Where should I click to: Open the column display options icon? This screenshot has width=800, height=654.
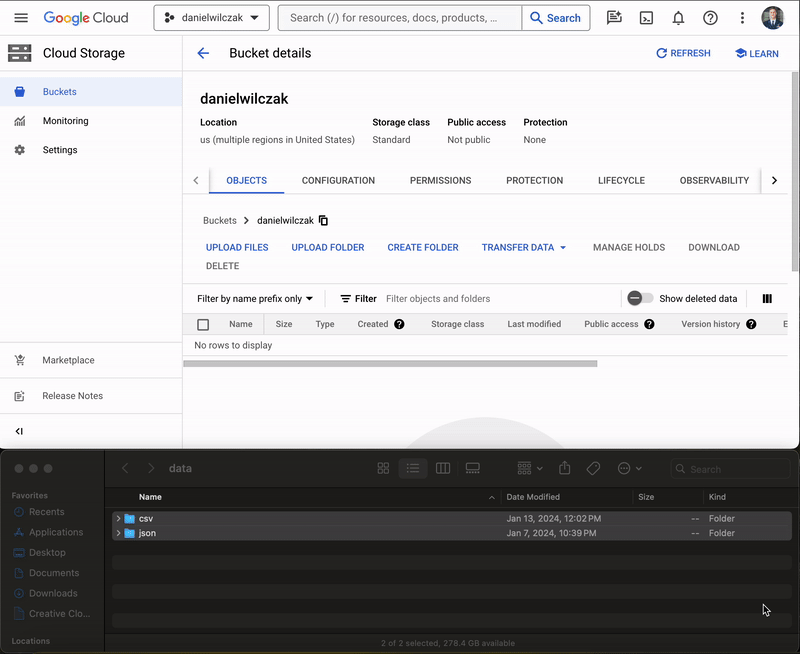[767, 298]
